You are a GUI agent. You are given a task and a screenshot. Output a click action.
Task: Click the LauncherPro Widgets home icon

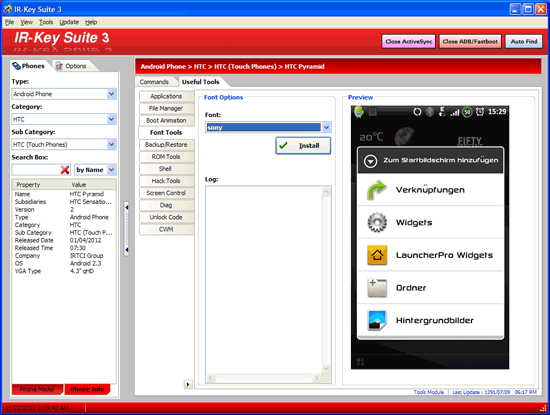click(377, 255)
